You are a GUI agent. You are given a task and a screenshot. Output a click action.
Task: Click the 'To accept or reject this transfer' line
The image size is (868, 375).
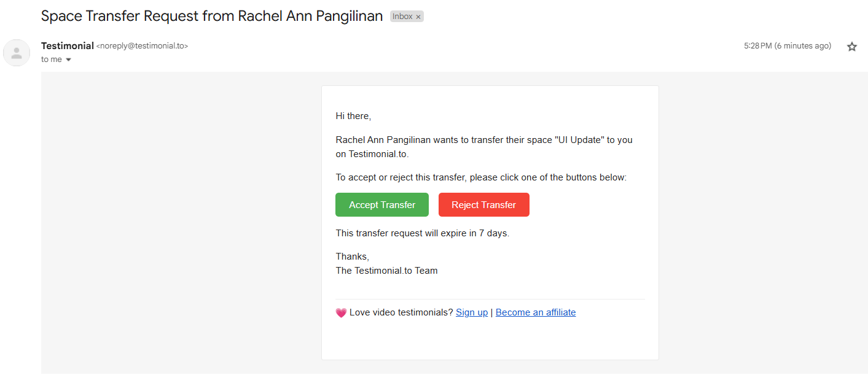481,177
